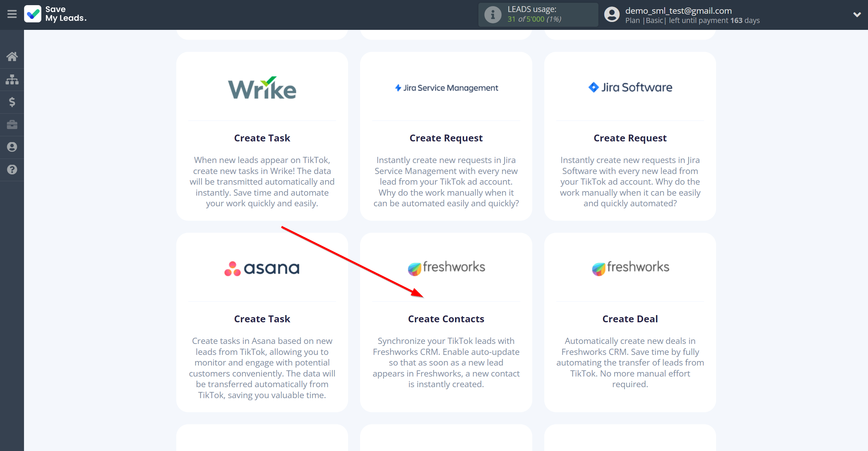This screenshot has width=868, height=451.
Task: Open the profile sidebar icon
Action: click(12, 147)
